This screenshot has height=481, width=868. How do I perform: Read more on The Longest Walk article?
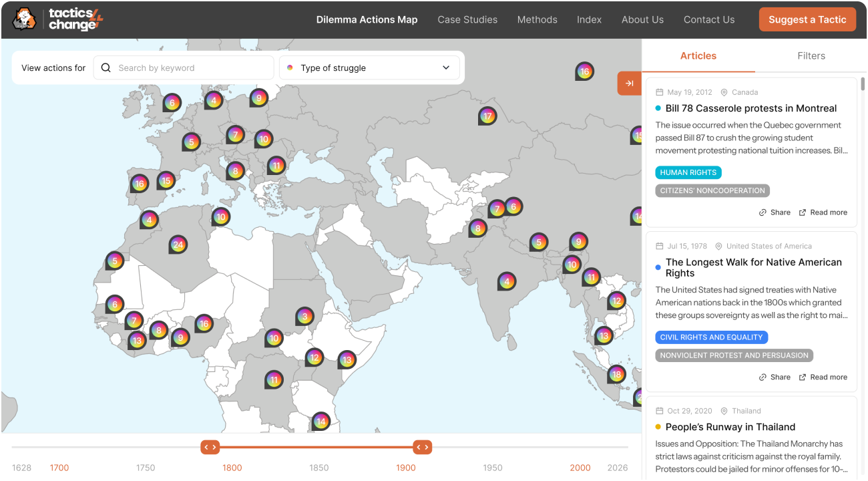(x=823, y=377)
